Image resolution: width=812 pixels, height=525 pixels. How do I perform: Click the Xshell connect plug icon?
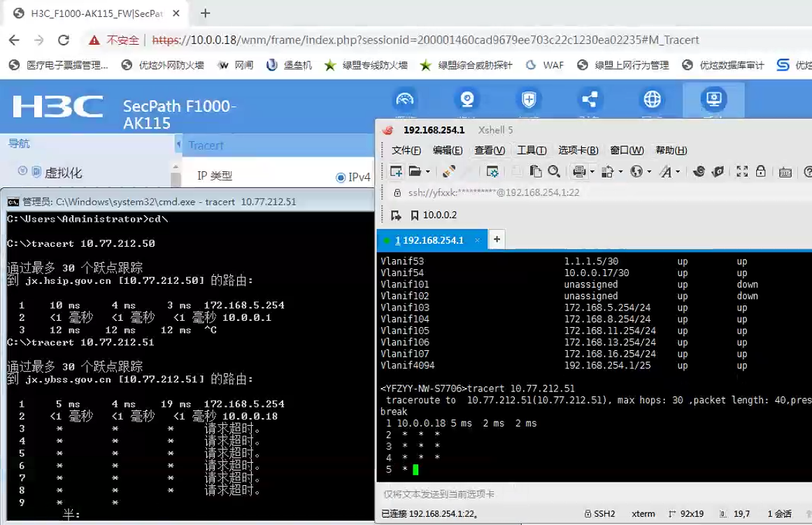tap(448, 171)
